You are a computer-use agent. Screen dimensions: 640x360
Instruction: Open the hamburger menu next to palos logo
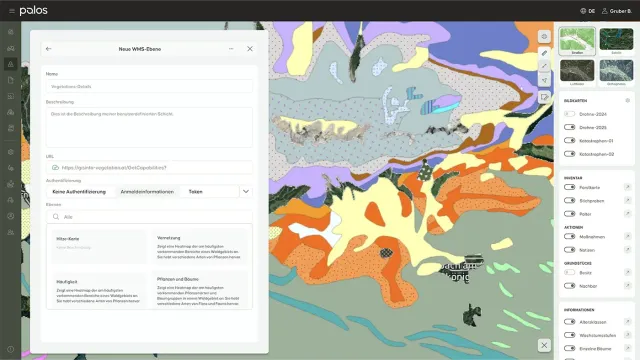(x=12, y=11)
